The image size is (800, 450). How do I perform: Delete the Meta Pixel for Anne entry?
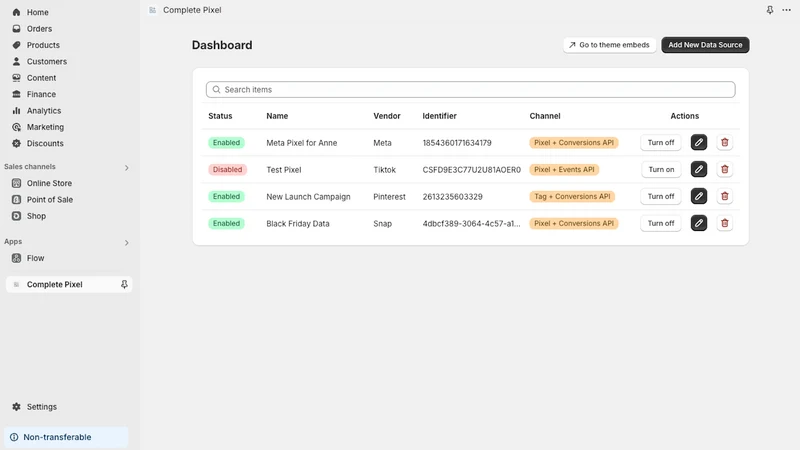pyautogui.click(x=724, y=142)
